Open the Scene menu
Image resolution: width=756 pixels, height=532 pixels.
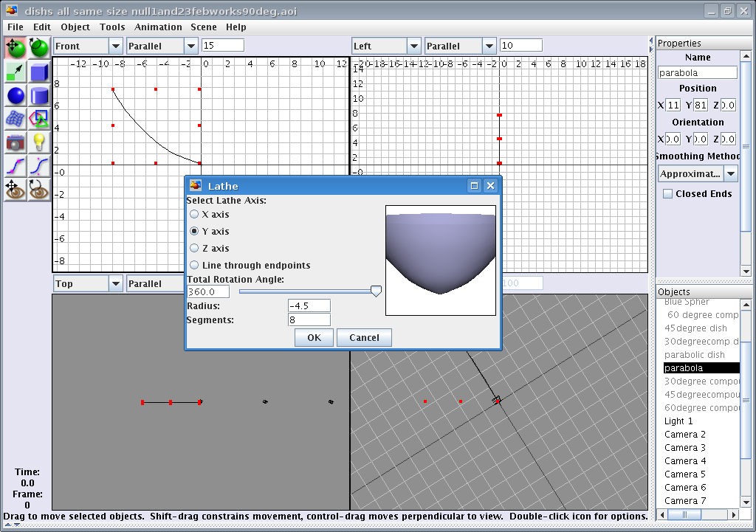(x=204, y=27)
